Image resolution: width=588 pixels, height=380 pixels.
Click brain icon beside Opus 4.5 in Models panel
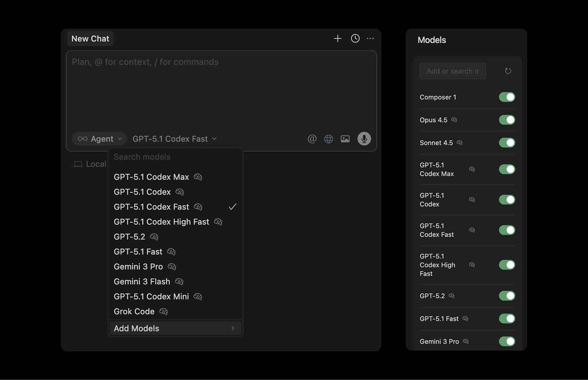pyautogui.click(x=454, y=120)
